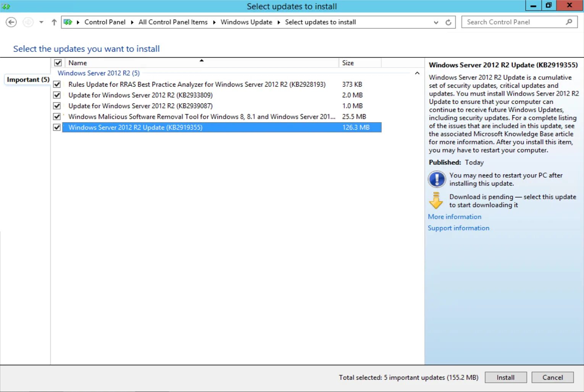
Task: Restore down the window
Action: coord(549,5)
